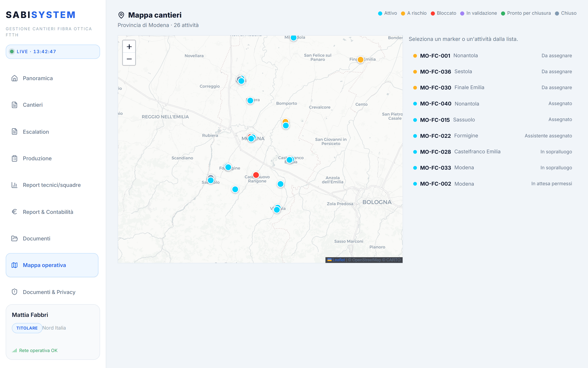Click the blue marker over Modena city
Viewport: 588px width, 368px height.
click(251, 138)
